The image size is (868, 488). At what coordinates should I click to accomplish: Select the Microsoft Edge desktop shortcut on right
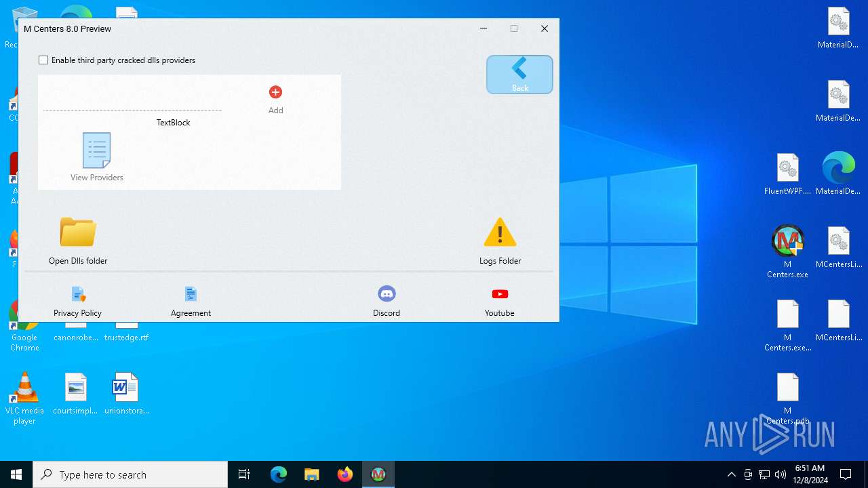[838, 174]
